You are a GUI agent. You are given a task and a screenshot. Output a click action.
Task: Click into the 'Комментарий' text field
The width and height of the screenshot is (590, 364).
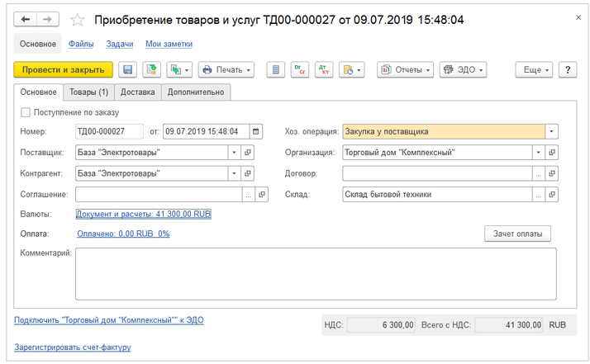pyautogui.click(x=315, y=273)
